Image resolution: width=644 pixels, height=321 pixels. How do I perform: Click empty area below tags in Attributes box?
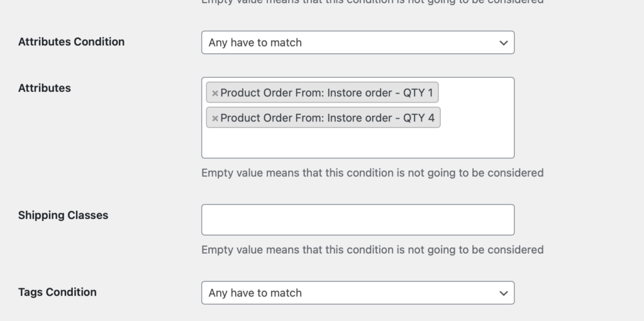(357, 144)
